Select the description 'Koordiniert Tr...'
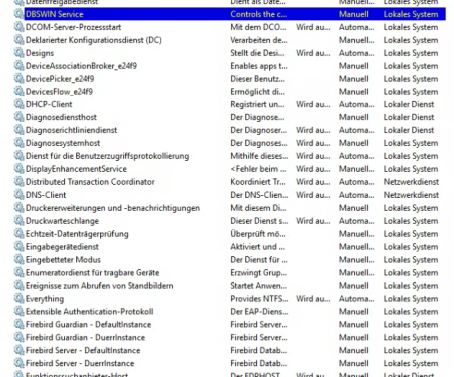The image size is (454, 377). pos(258,182)
